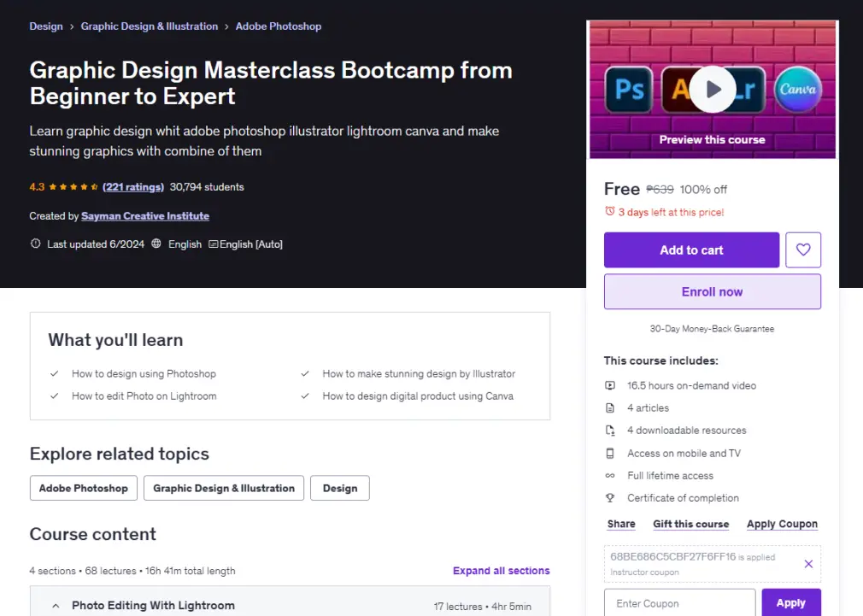Click the mobile access icon
The height and width of the screenshot is (616, 863).
(x=610, y=453)
